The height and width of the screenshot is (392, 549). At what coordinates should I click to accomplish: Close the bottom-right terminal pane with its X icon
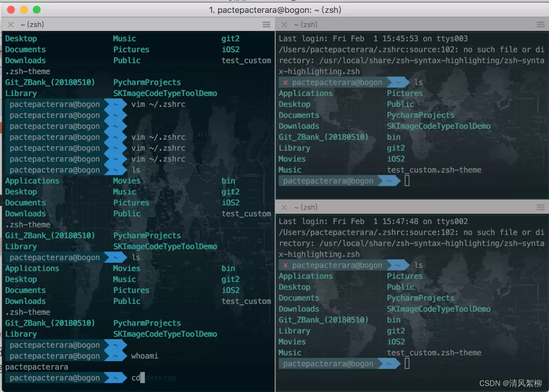tap(284, 207)
